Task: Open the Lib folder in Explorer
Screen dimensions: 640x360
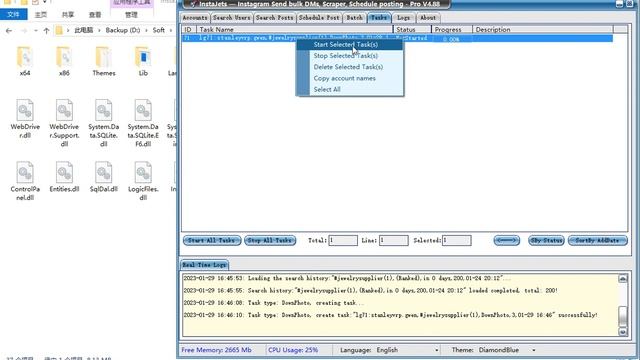Action: pyautogui.click(x=143, y=58)
